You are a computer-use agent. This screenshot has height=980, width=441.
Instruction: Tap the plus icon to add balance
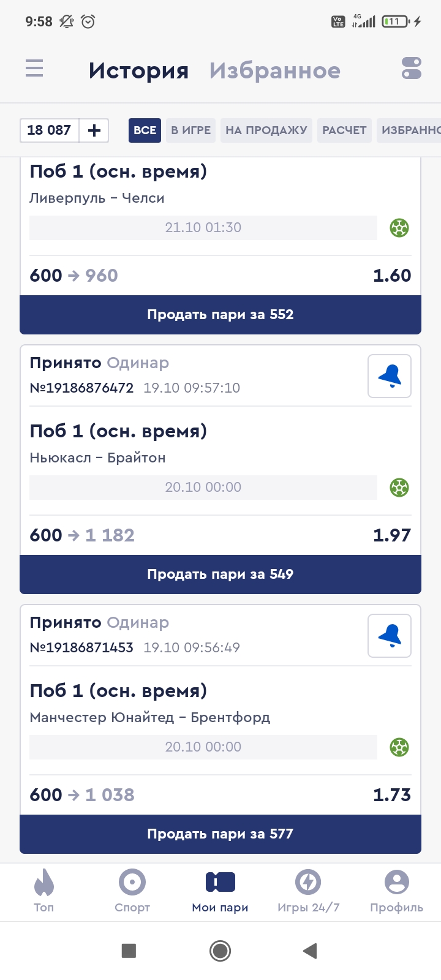94,130
